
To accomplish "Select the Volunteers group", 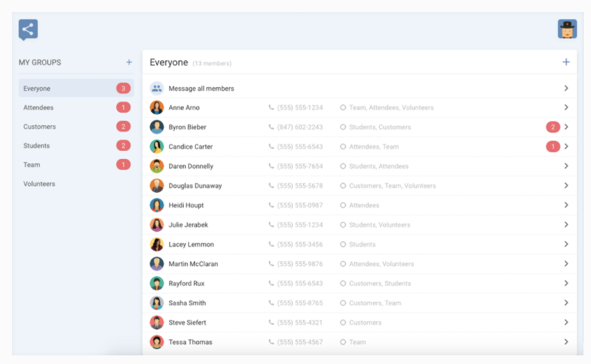I will tap(76, 184).
